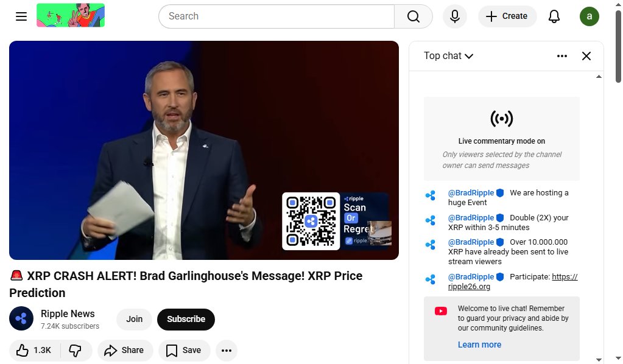Subscribe to Ripple News
This screenshot has width=623, height=364.
pos(186,319)
